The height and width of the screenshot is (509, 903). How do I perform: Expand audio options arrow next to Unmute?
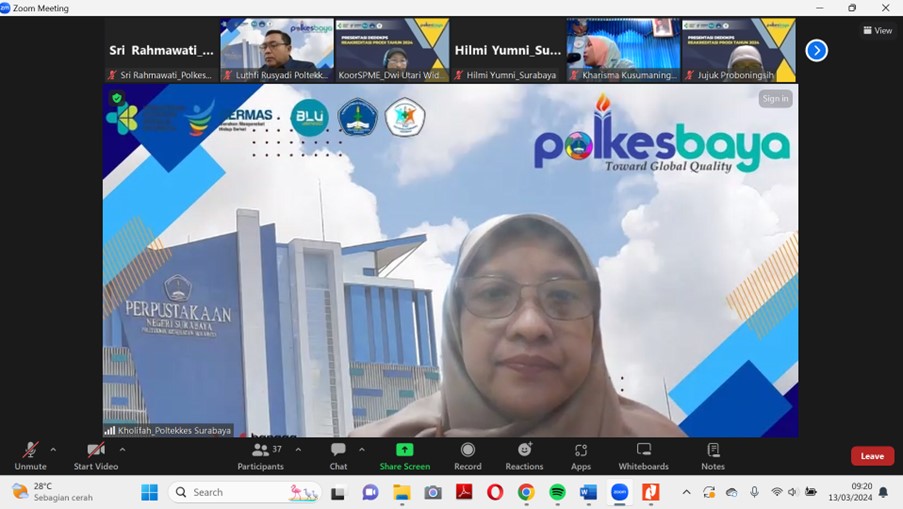coord(53,450)
